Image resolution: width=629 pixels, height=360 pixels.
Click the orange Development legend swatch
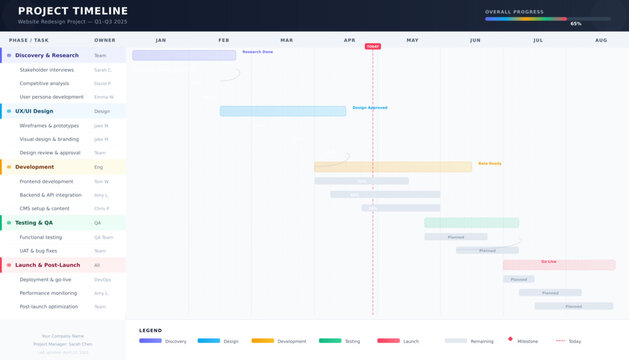coord(263,341)
